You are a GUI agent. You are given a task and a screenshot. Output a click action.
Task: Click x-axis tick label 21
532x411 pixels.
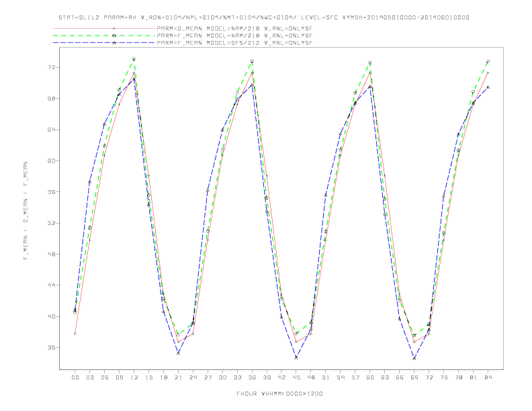[x=178, y=377]
